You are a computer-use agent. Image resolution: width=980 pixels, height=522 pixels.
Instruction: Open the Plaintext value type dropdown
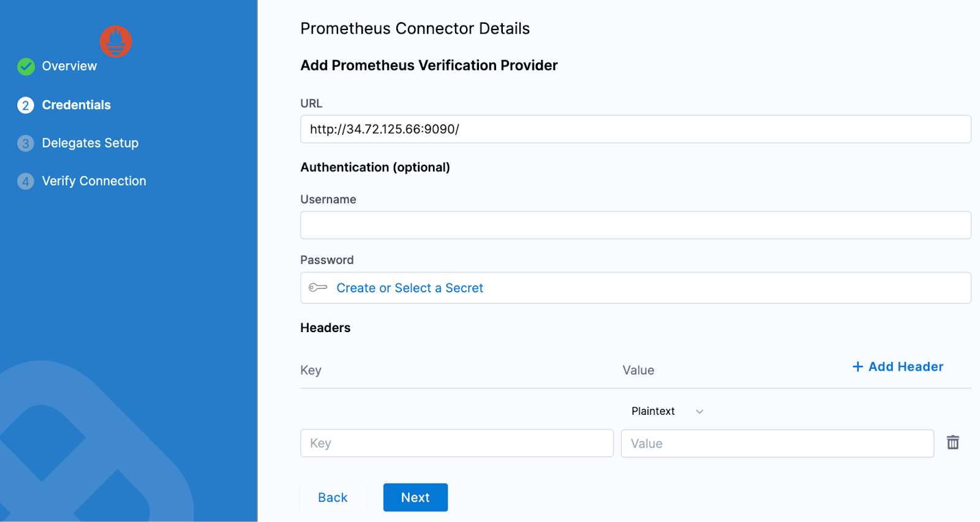tap(667, 411)
